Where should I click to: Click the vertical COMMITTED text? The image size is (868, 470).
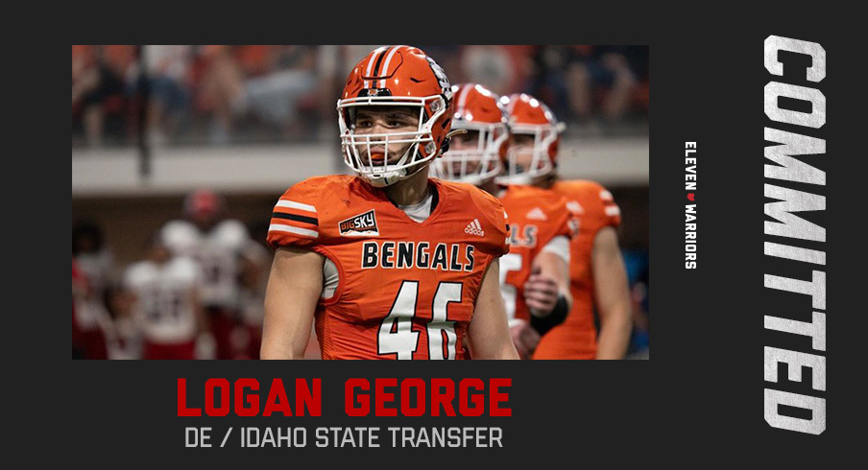click(795, 234)
